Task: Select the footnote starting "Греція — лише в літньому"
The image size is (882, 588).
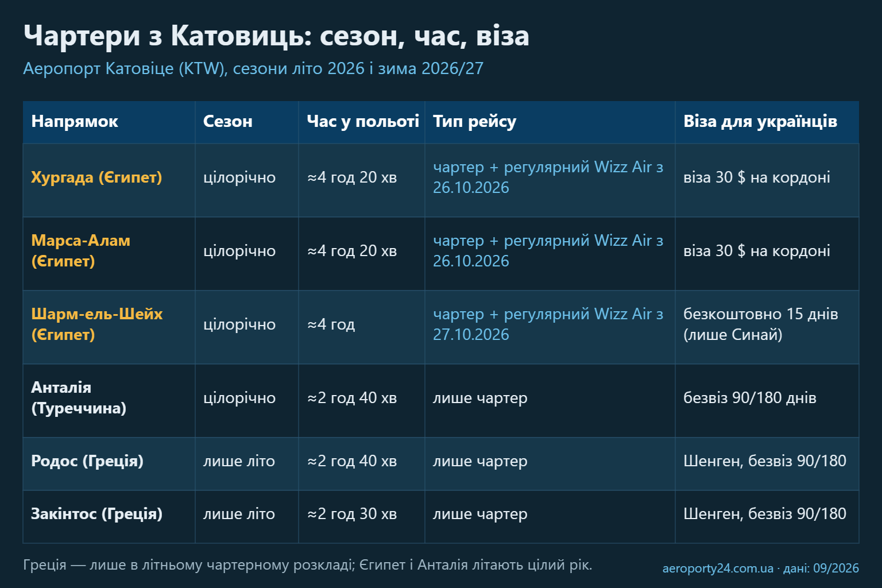Action: [308, 565]
